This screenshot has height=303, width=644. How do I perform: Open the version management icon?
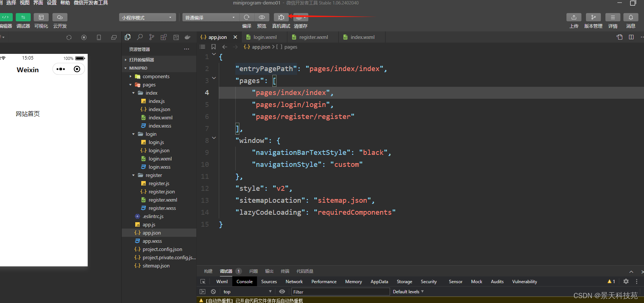pyautogui.click(x=593, y=17)
